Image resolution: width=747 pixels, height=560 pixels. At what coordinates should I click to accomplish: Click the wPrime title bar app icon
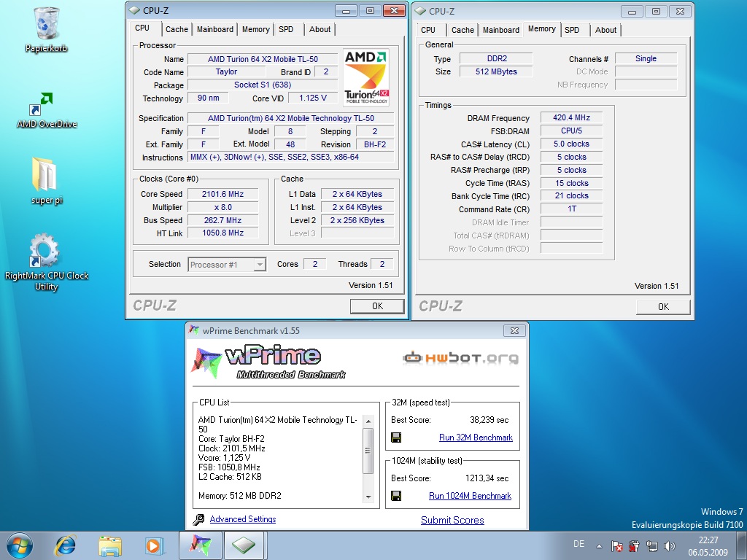click(193, 330)
